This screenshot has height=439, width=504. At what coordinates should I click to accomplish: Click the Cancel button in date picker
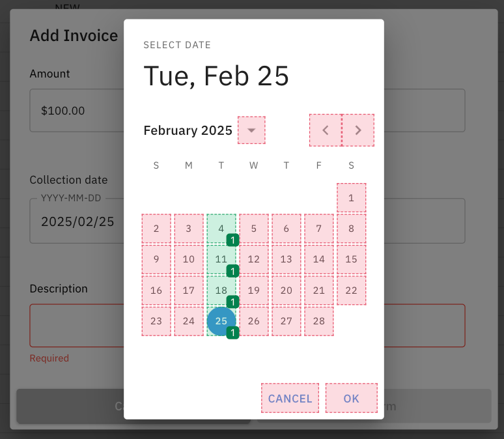pos(290,398)
